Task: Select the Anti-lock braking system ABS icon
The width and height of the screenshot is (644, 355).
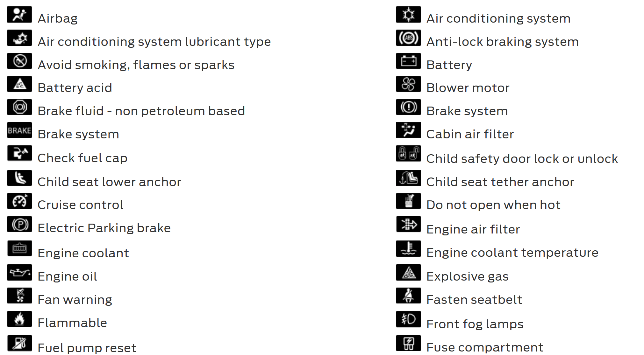Action: pyautogui.click(x=408, y=38)
